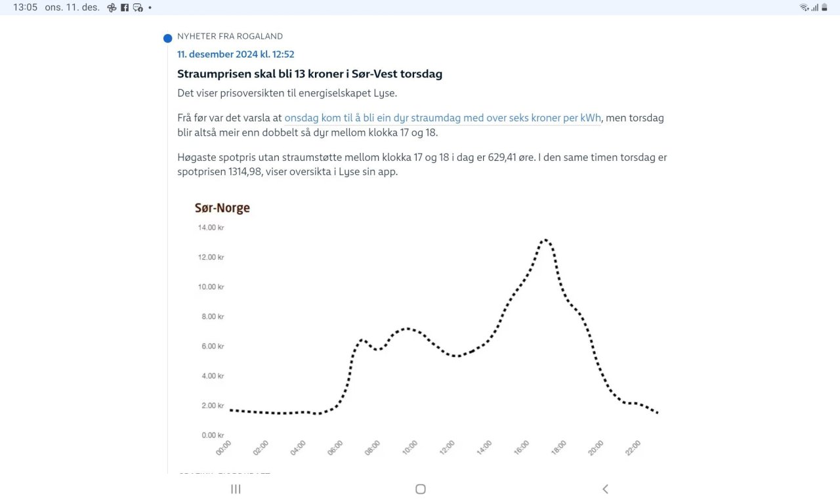Click the 00:00 label on the time axis
The height and width of the screenshot is (504, 840).
coord(224,448)
